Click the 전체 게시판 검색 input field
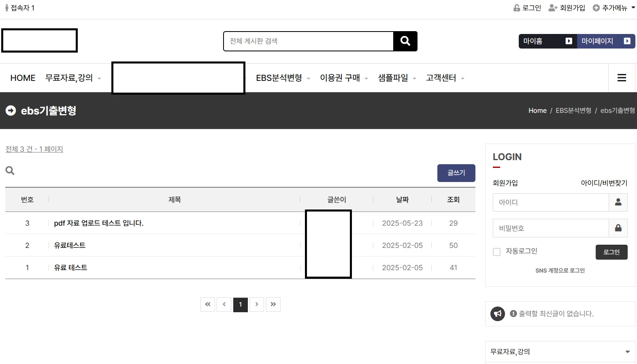 pyautogui.click(x=309, y=41)
